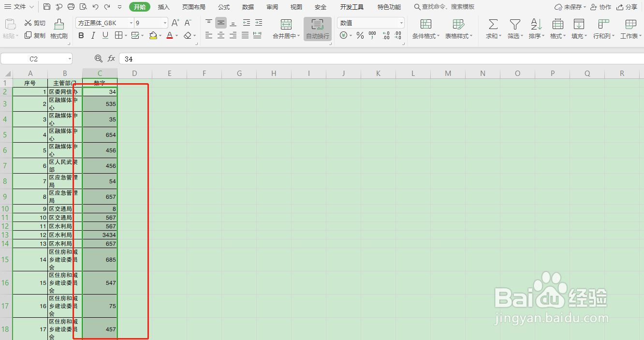Increase font size with the A+ icon
This screenshot has height=340, width=644.
pos(176,23)
